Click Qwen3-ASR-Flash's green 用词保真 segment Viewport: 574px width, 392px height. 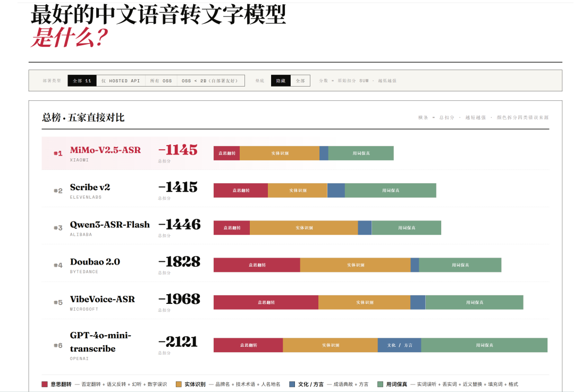407,228
